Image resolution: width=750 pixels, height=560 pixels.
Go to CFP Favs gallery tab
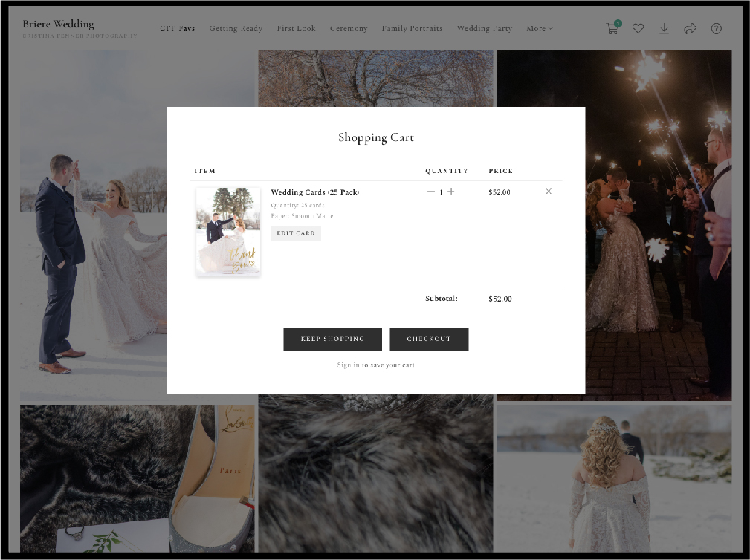(x=178, y=29)
